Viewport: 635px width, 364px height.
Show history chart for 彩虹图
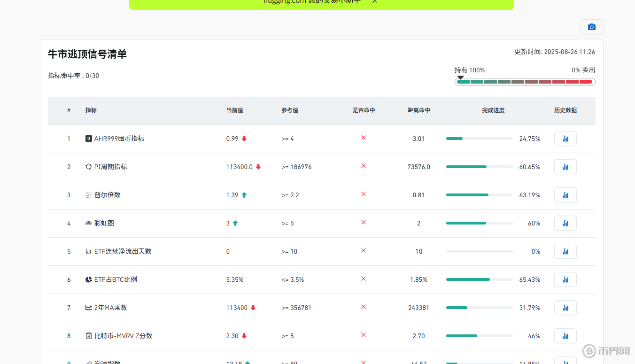(565, 223)
